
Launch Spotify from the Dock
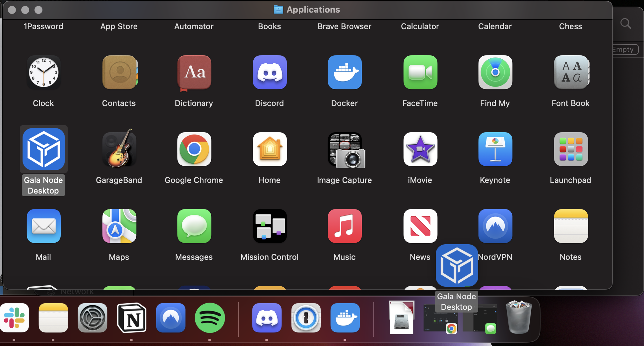tap(210, 318)
